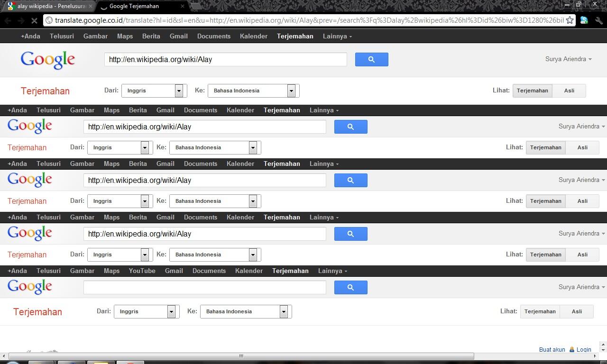Open +Anda in the topmost navigation bar
Image resolution: width=607 pixels, height=364 pixels.
pyautogui.click(x=30, y=36)
